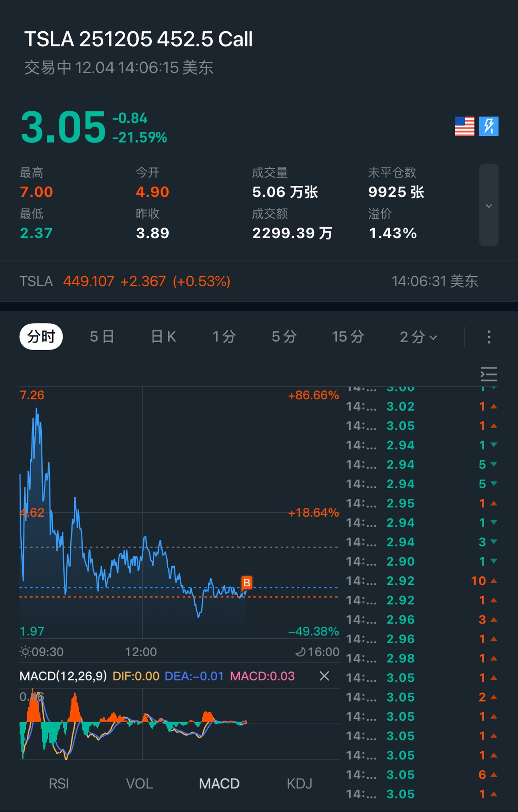Switch to the 日K chart tab

(x=163, y=337)
